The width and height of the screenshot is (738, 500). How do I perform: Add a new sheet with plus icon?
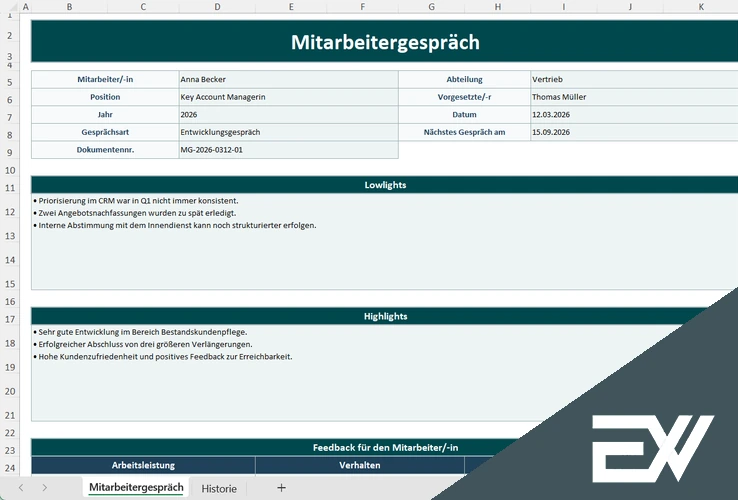pos(281,488)
